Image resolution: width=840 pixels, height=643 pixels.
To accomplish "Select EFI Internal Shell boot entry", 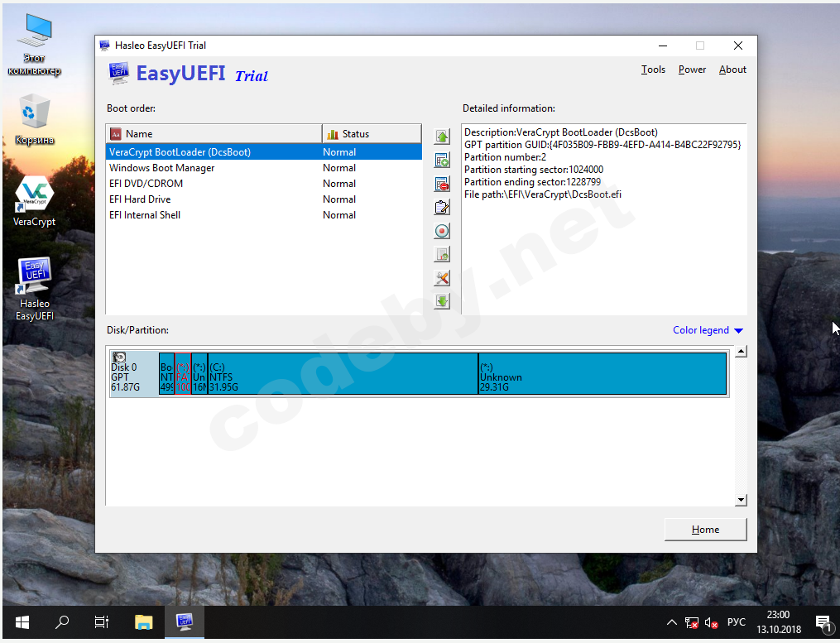I will [x=264, y=215].
